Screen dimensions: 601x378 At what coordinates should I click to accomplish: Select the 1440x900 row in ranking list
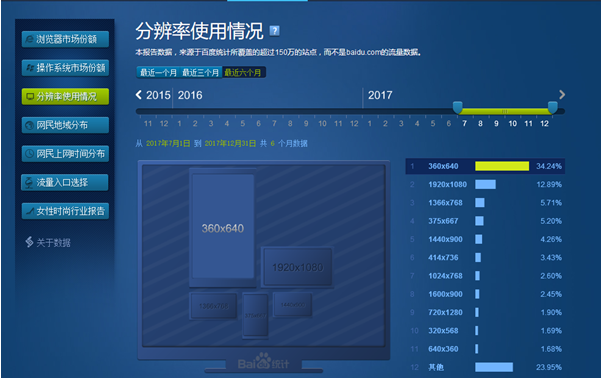point(485,239)
